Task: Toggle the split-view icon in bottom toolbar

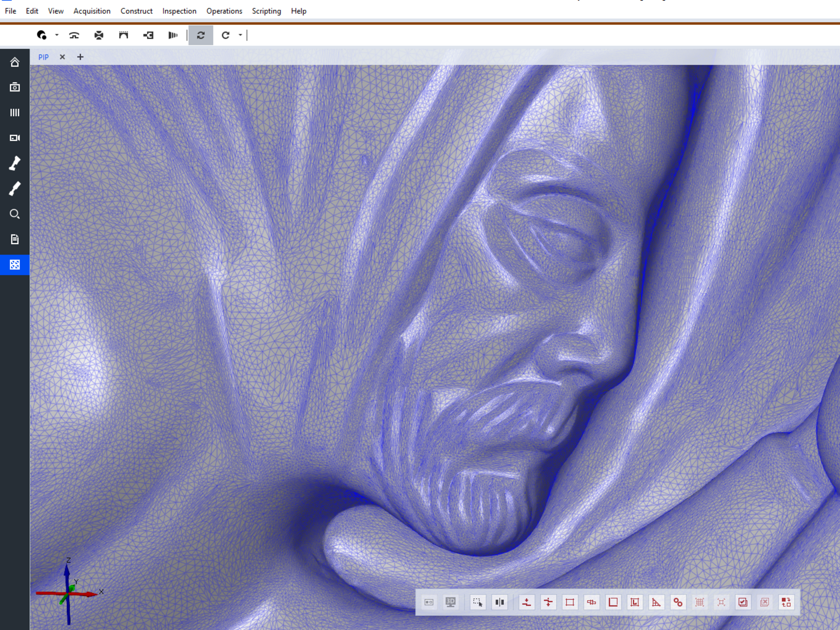Action: [x=500, y=602]
